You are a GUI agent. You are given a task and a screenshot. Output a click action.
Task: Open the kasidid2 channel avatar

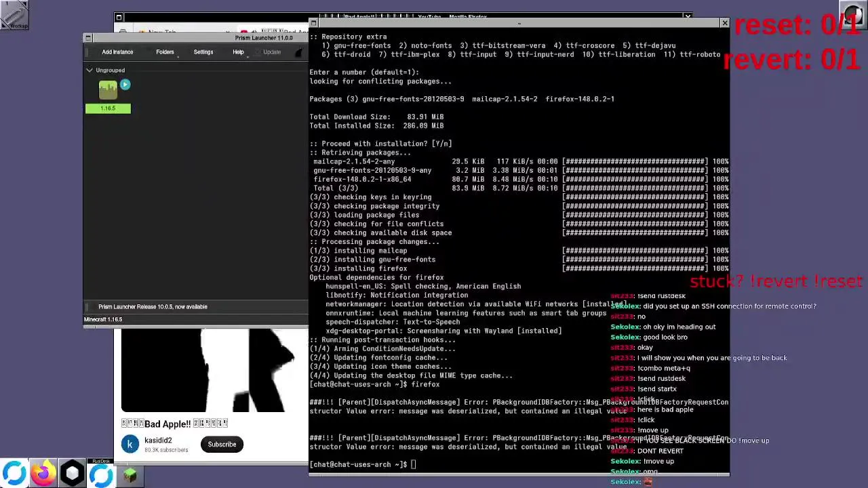pyautogui.click(x=130, y=445)
